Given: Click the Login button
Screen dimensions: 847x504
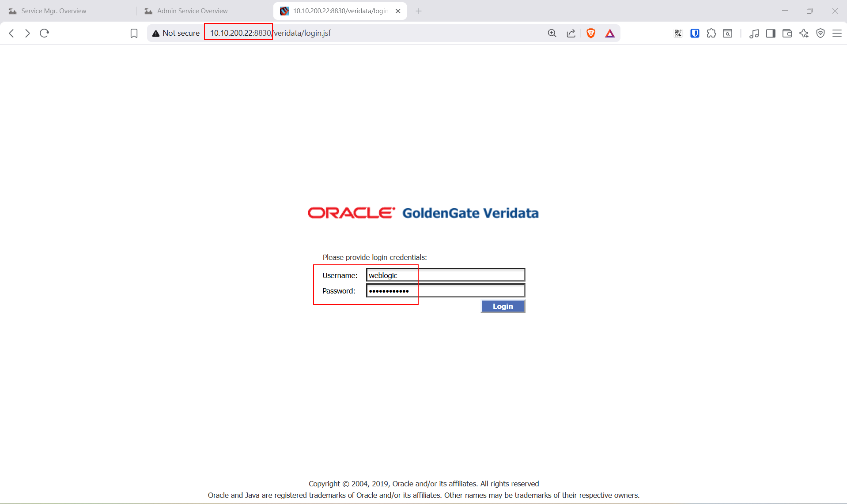Looking at the screenshot, I should coord(503,306).
